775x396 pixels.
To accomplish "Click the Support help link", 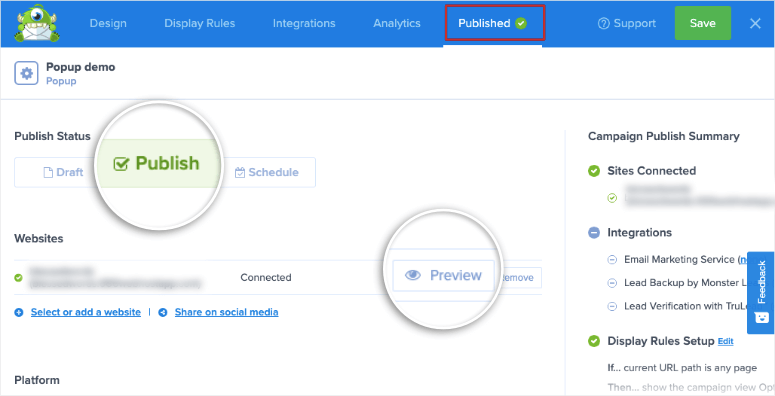I will [x=627, y=23].
